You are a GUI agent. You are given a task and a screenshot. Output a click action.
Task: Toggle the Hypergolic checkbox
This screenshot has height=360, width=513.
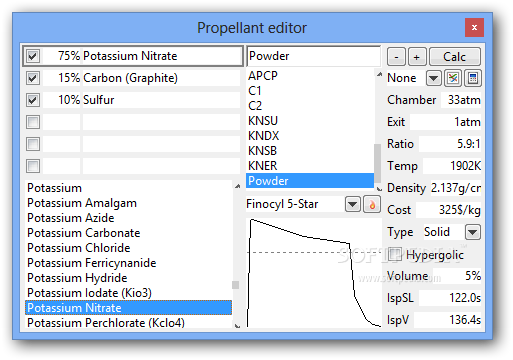tap(395, 255)
